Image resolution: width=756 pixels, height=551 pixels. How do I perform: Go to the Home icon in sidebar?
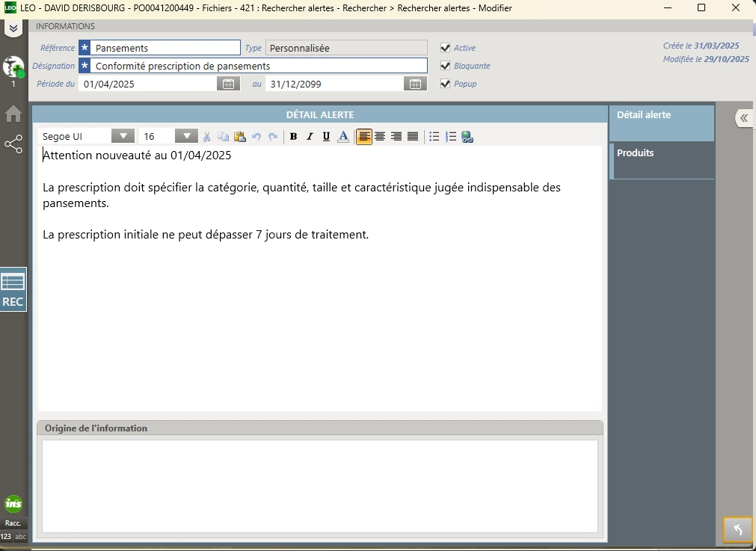[x=13, y=114]
